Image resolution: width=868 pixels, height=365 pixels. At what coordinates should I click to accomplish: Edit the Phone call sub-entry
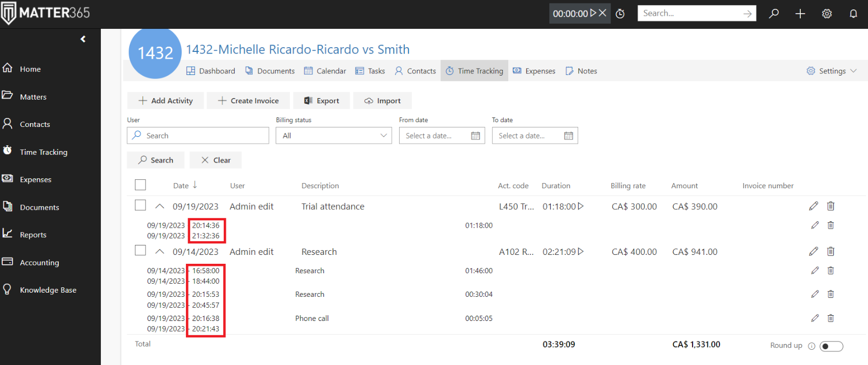tap(815, 318)
